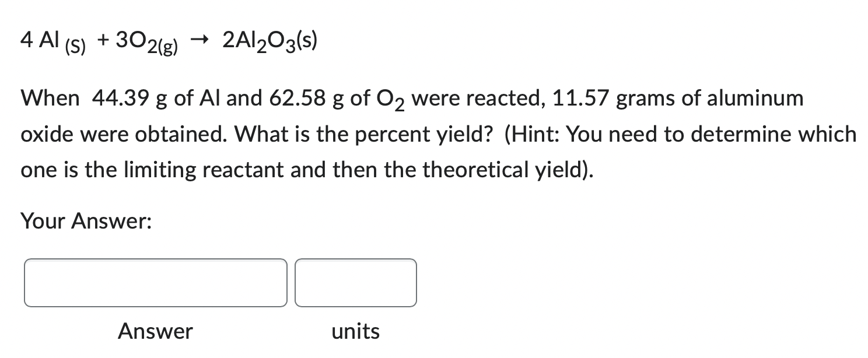Click the 'Your Answer:' text label

85,221
